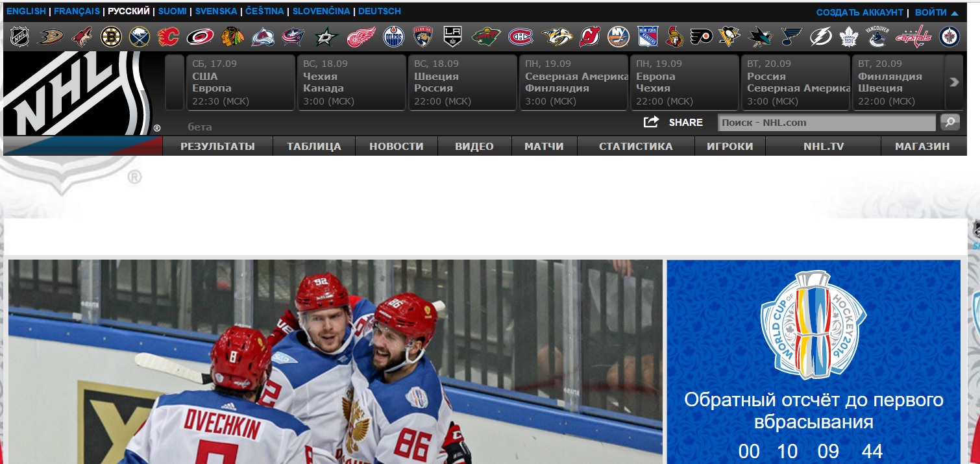Screen dimensions: 980x464
Task: Open the Arizona Coyotes team logo
Action: (82, 37)
